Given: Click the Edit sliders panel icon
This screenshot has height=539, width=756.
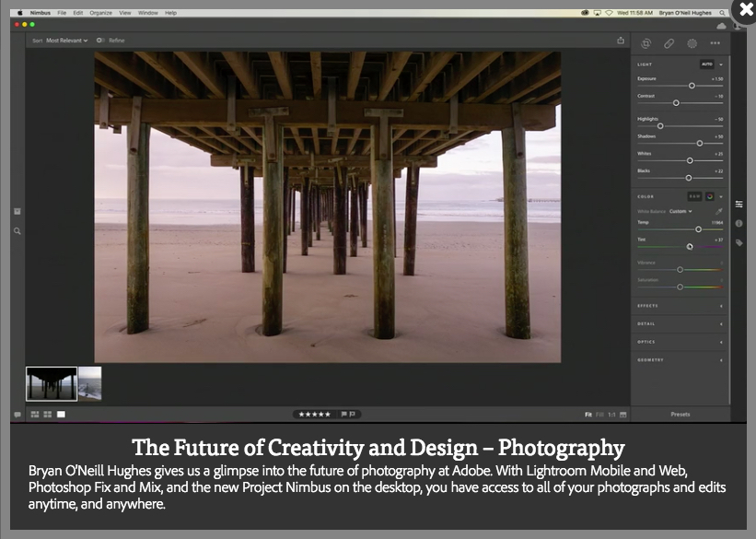Looking at the screenshot, I should (739, 205).
